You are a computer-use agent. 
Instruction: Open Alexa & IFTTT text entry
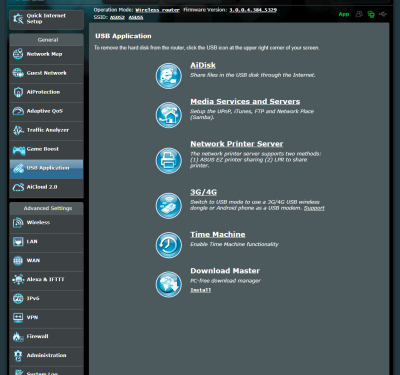click(45, 279)
